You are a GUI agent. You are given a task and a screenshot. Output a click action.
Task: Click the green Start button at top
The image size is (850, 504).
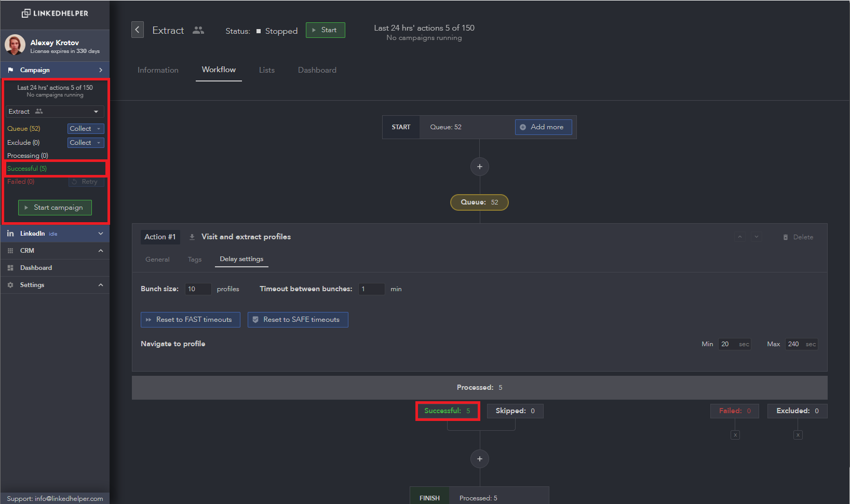326,30
